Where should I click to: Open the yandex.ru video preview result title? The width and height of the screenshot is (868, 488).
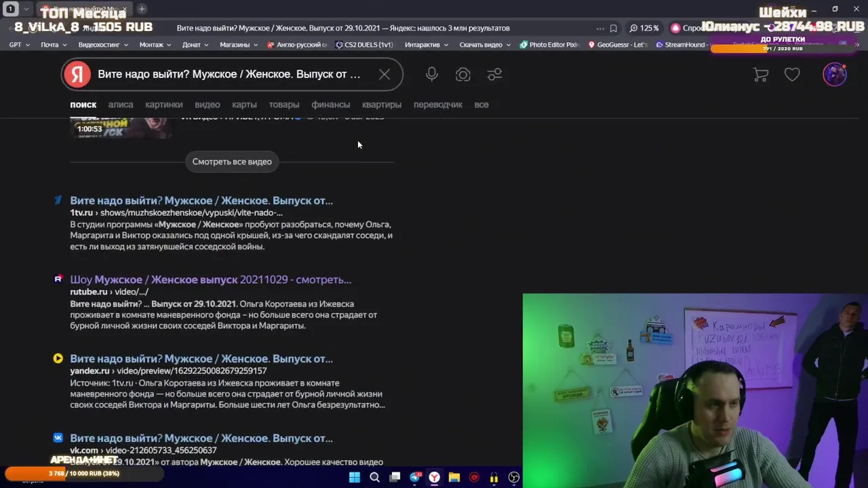tap(201, 359)
